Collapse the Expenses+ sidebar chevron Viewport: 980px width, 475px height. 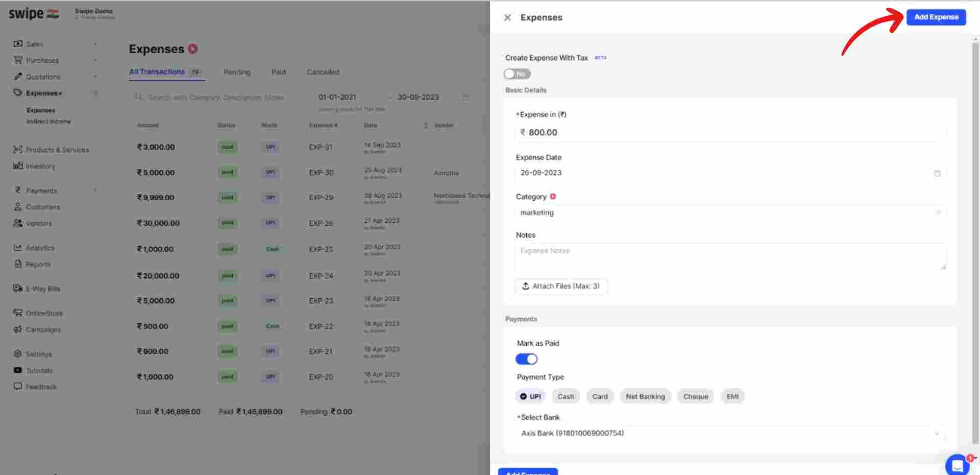click(95, 93)
